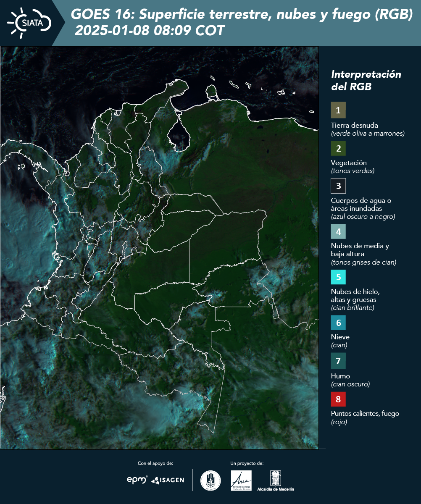421x504 pixels.
Task: Click the "(azul oscuro a negro)" description
Action: [363, 217]
